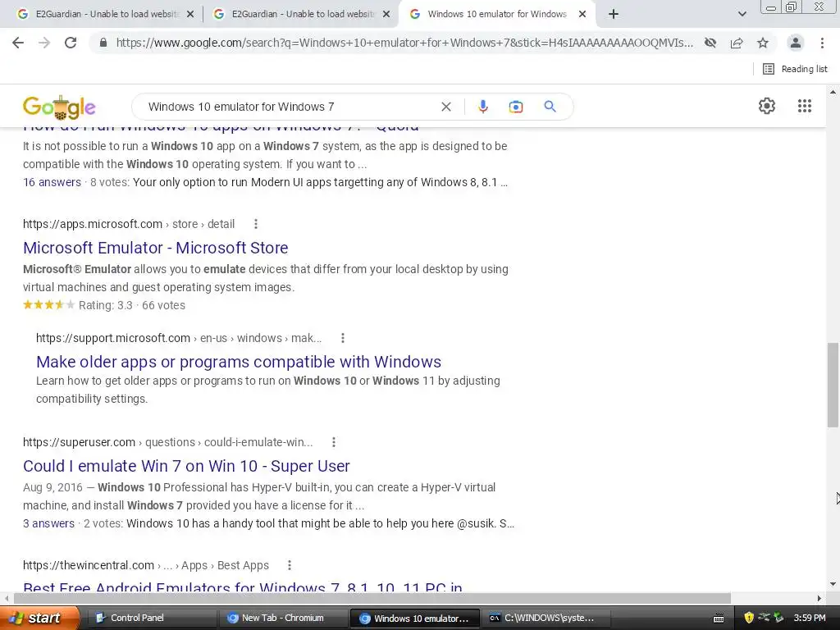Open the Reading list panel
Image resolution: width=840 pixels, height=630 pixels.
coord(795,69)
